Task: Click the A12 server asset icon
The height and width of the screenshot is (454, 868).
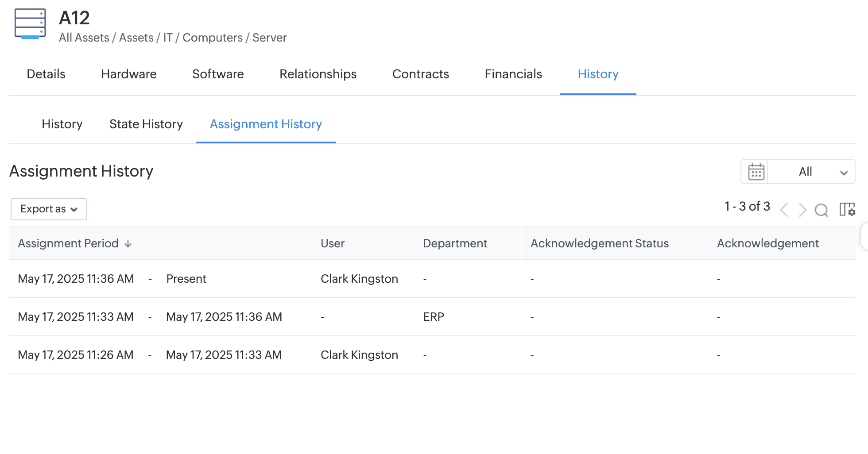Action: pyautogui.click(x=30, y=24)
